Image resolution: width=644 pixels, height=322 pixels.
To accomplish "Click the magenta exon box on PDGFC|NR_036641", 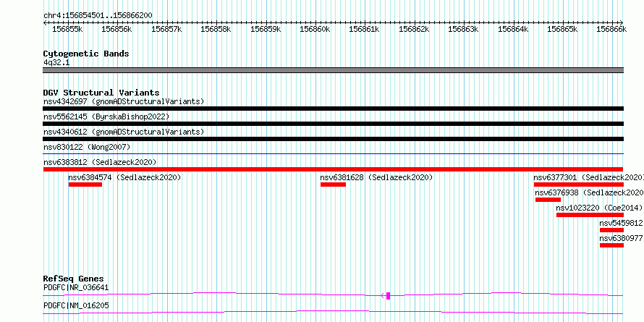I will pyautogui.click(x=388, y=296).
